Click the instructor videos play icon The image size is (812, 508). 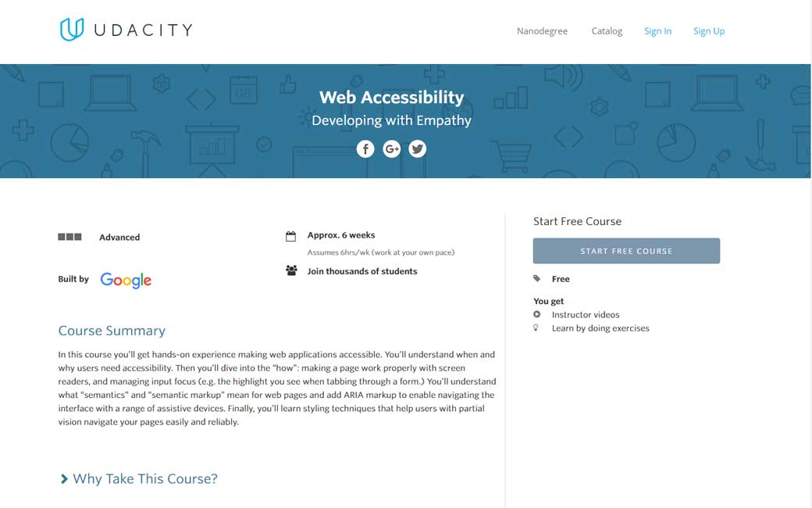(537, 315)
